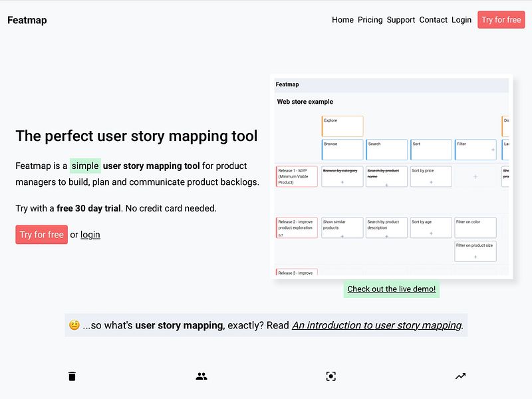Go to Home in navigation
Image resolution: width=532 pixels, height=399 pixels.
click(x=342, y=20)
